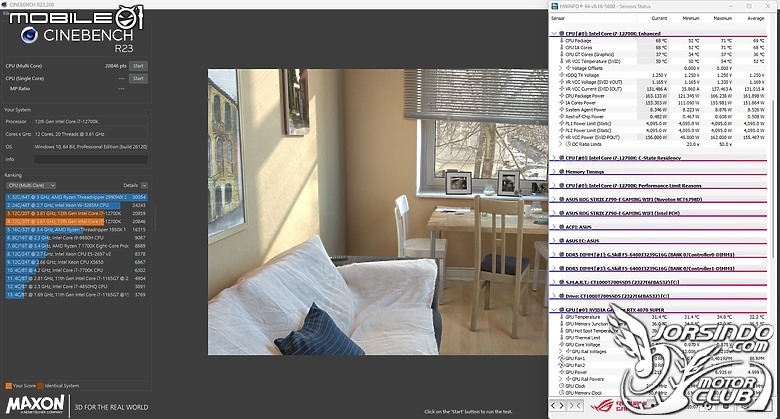Viewport: 780px width, 419px height.
Task: Expand the DDR5 DIMM Controller0 group
Action: point(554,254)
